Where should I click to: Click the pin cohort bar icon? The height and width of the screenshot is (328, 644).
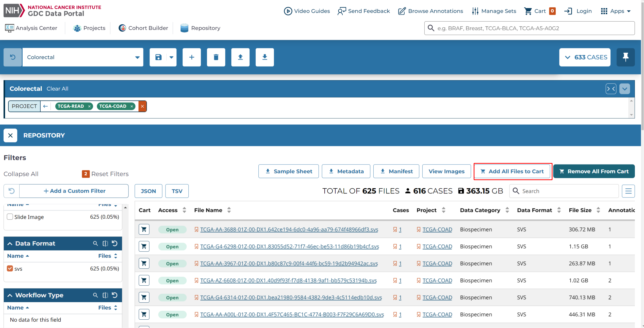tap(625, 57)
